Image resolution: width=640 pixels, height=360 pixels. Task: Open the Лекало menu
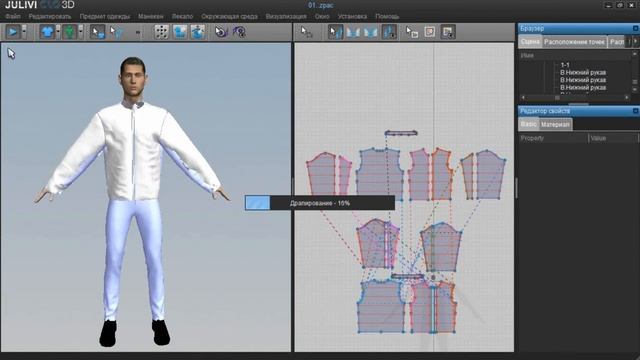click(182, 16)
